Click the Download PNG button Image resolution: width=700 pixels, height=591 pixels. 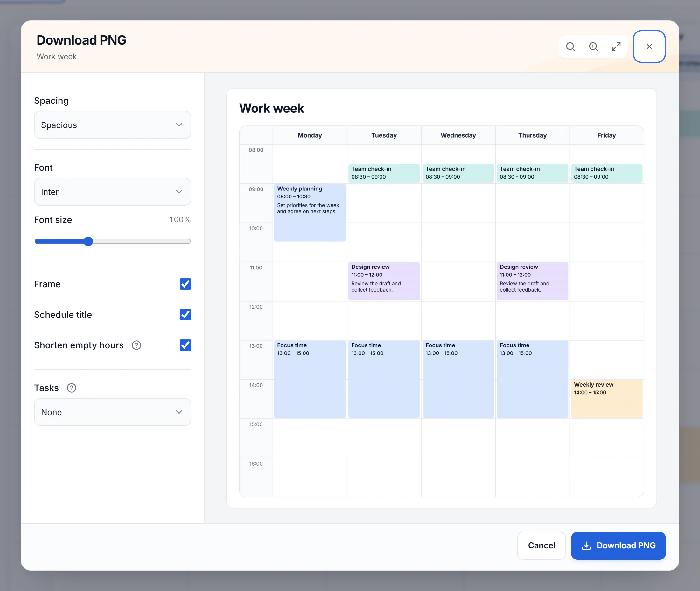[618, 545]
